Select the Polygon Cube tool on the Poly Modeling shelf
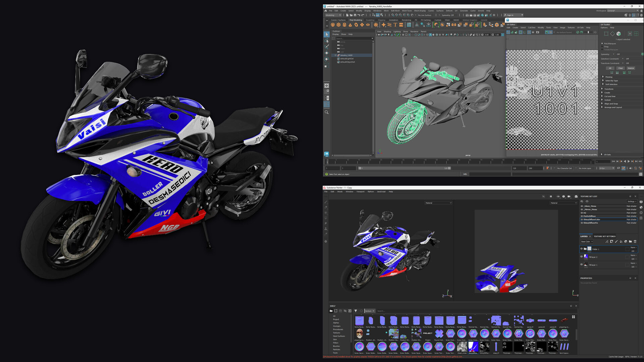 pos(338,24)
